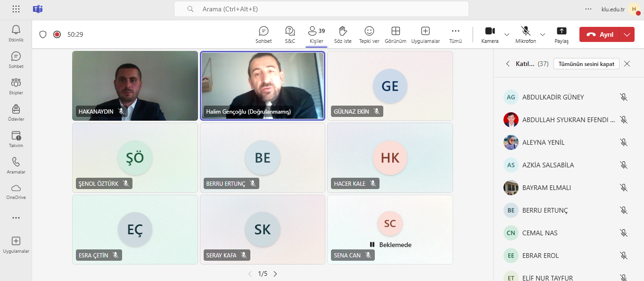This screenshot has width=644, height=281.
Task: Leave the meeting with Ayrıl
Action: (x=600, y=34)
